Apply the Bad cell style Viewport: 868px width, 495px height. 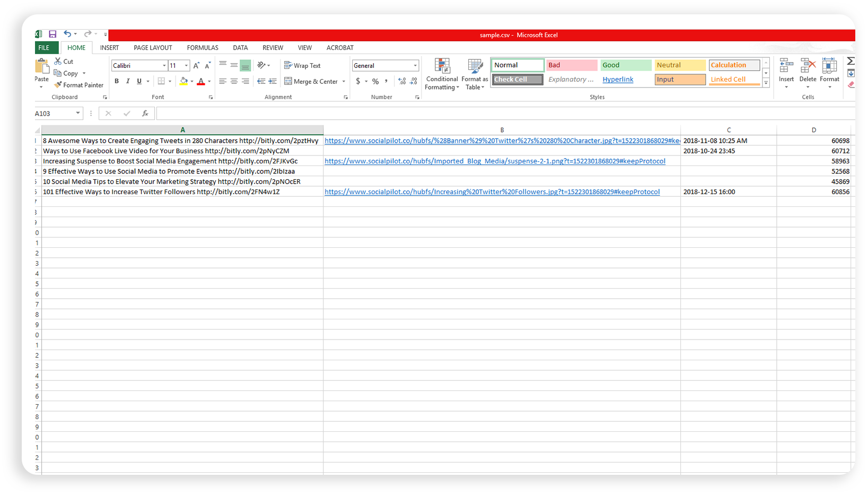tap(572, 65)
